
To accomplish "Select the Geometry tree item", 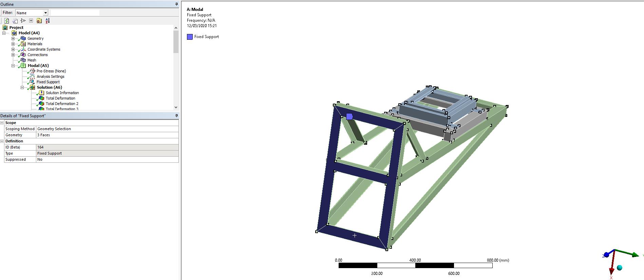I will [35, 38].
